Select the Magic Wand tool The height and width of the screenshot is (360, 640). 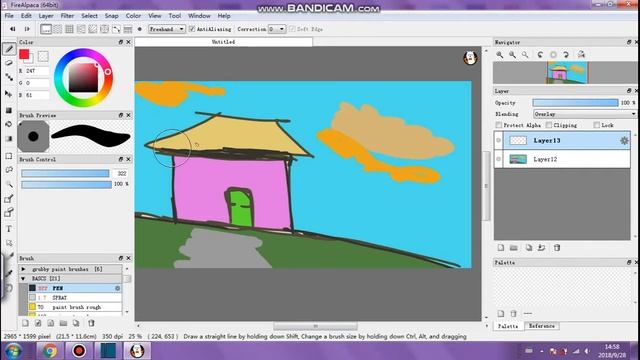click(9, 184)
